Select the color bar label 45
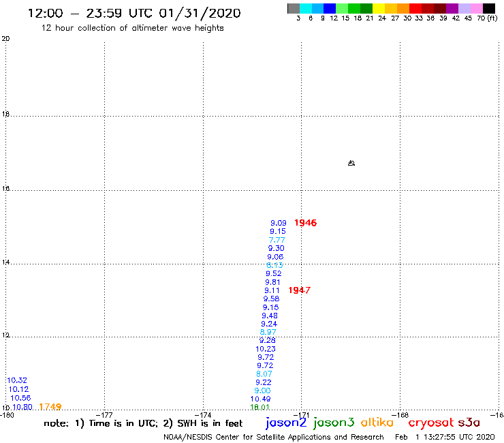 (468, 18)
